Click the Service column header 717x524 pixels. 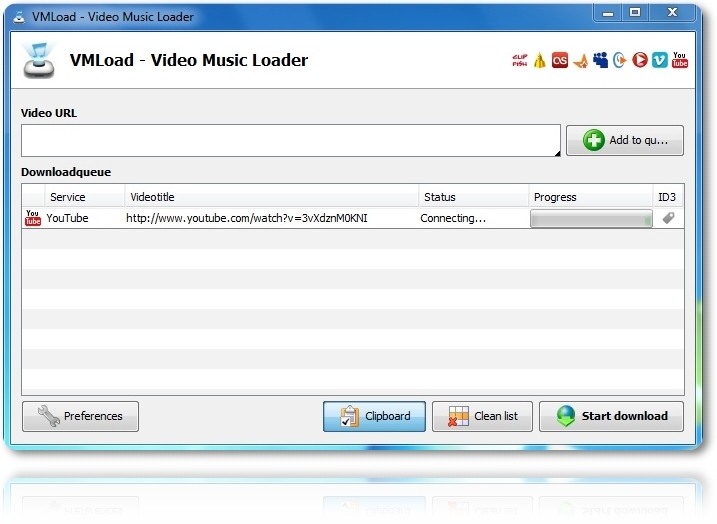(85, 197)
